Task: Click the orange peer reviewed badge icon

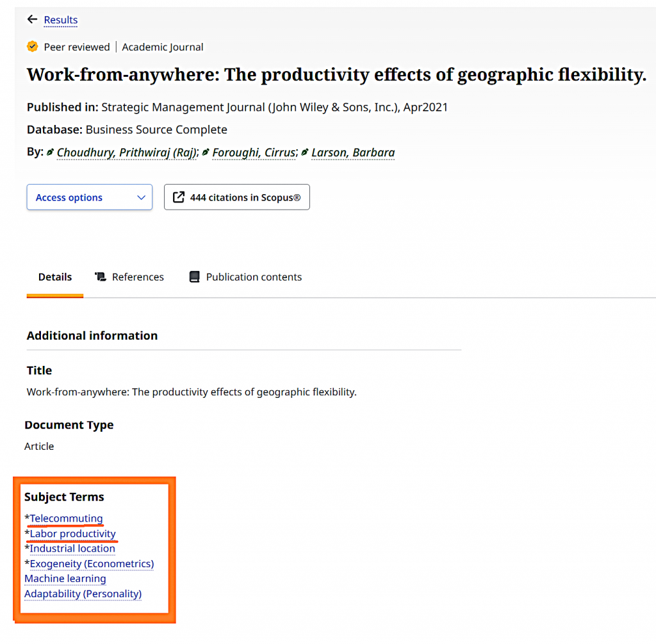Action: coord(32,46)
